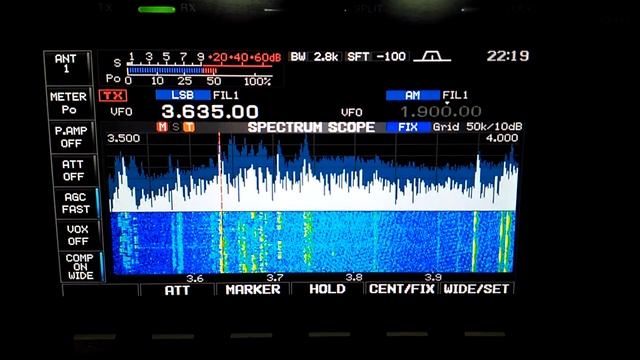Activate the HOLD softkey
Image resolution: width=640 pixels, height=360 pixels.
[327, 289]
